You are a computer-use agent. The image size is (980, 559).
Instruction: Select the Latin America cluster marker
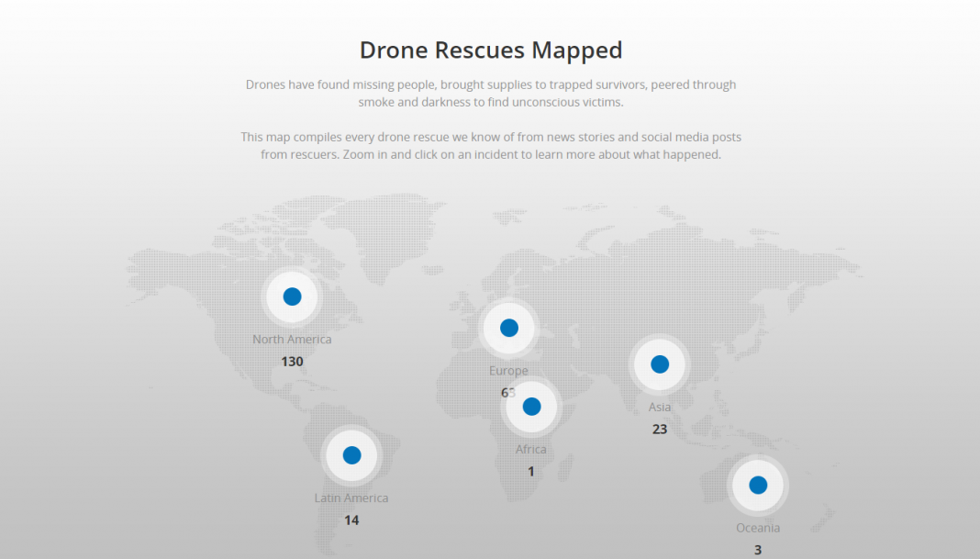[x=352, y=453]
